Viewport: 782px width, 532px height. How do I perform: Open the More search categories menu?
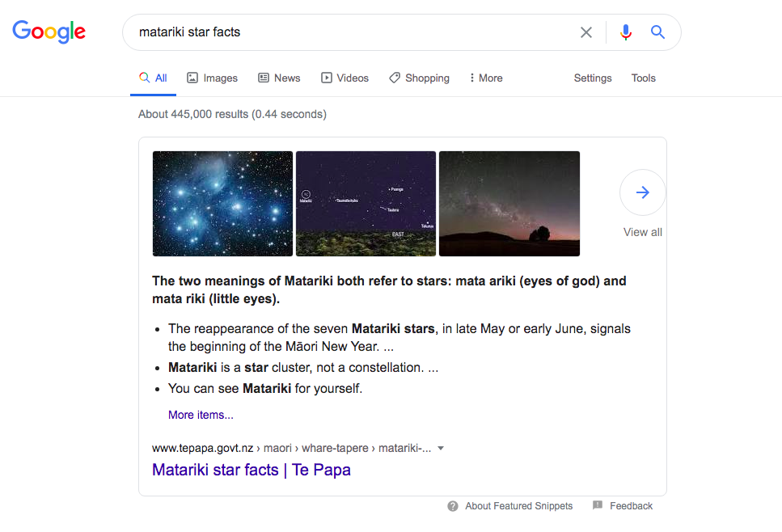coord(485,78)
